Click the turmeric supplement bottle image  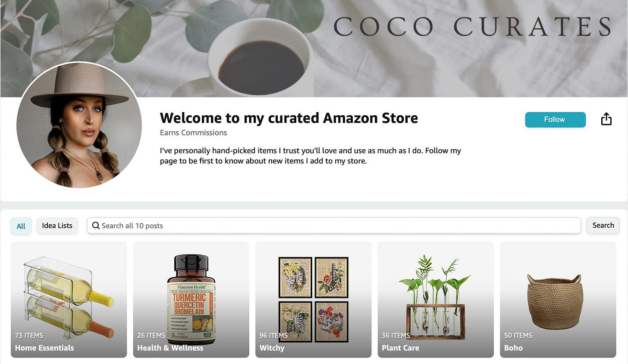tap(191, 298)
